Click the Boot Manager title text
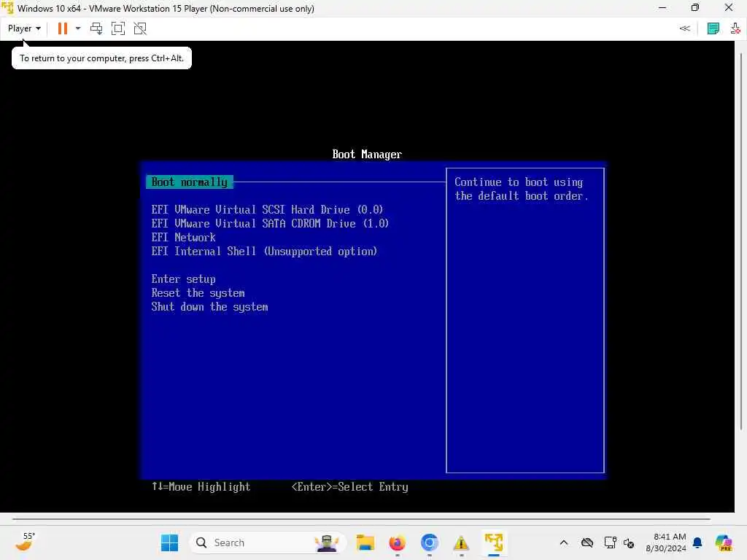 [367, 155]
